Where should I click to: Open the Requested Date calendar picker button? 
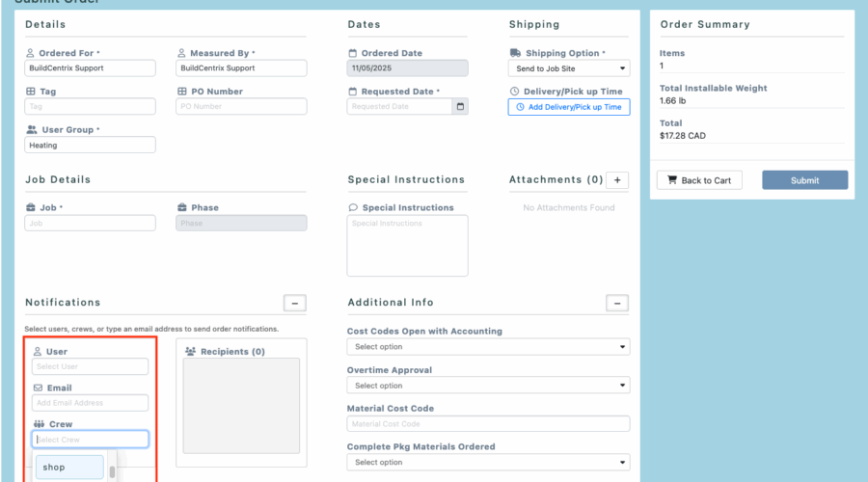[460, 106]
